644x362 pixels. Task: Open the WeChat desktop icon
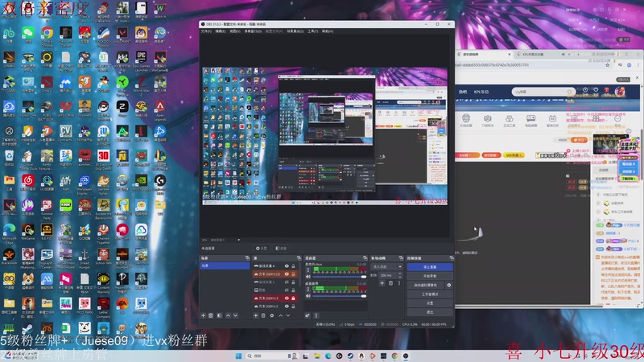(28, 35)
